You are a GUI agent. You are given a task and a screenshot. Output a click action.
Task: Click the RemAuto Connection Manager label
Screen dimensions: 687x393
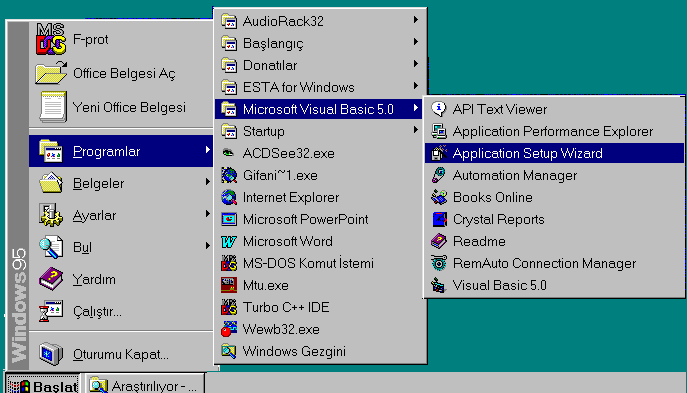pyautogui.click(x=544, y=263)
